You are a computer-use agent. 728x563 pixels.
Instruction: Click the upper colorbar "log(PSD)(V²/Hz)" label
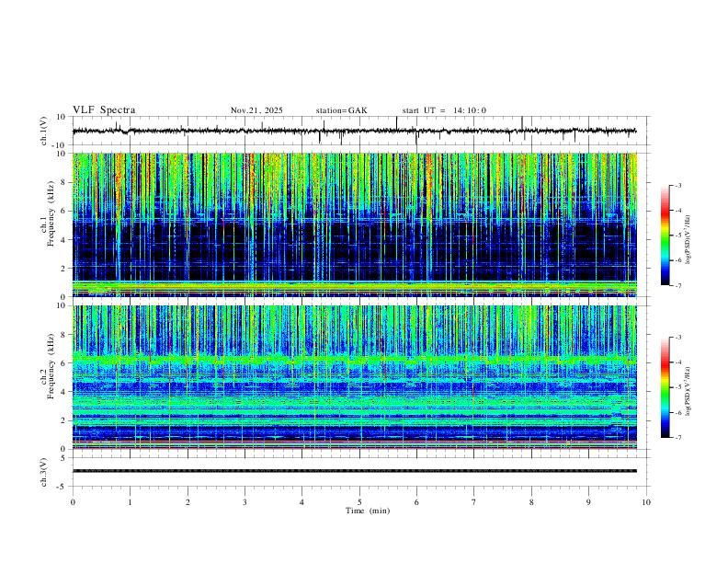tap(688, 240)
